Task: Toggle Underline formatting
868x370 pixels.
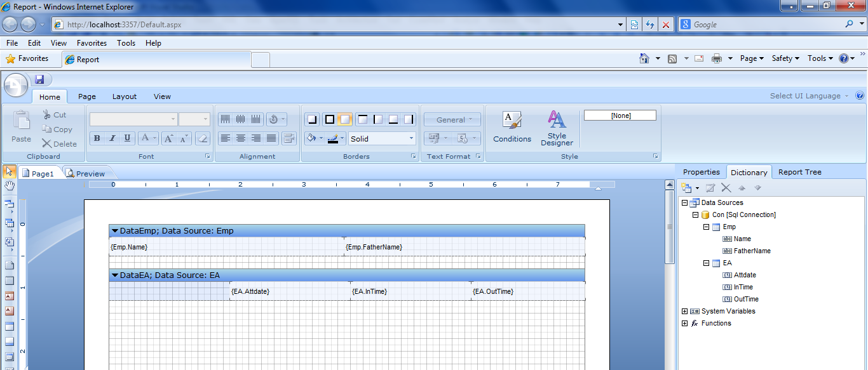Action: (x=128, y=138)
